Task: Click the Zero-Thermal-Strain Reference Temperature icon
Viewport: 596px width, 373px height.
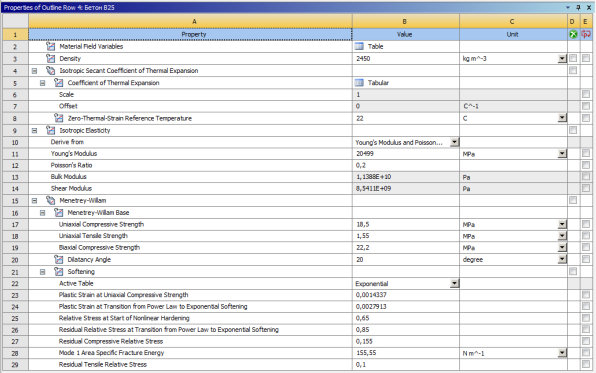Action: click(x=59, y=118)
